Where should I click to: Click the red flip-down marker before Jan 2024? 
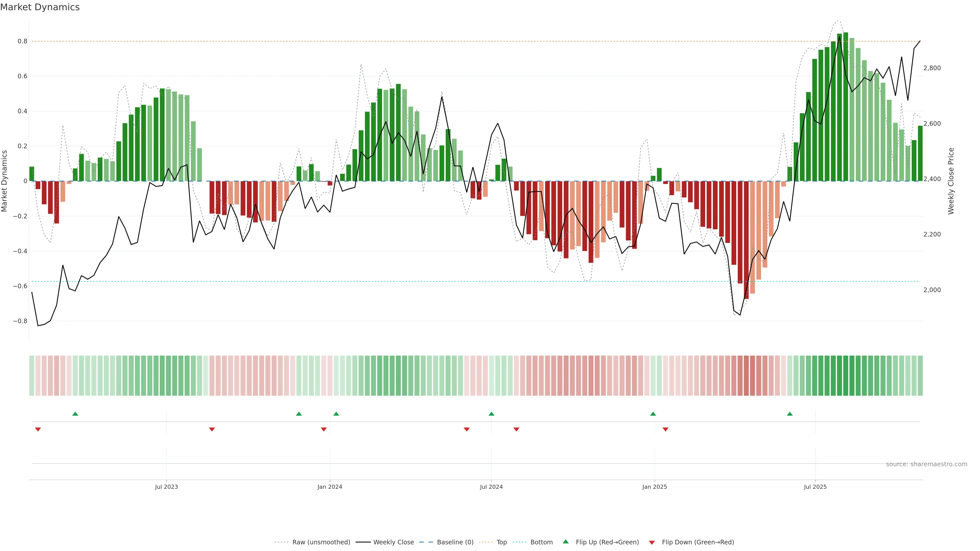click(x=323, y=429)
